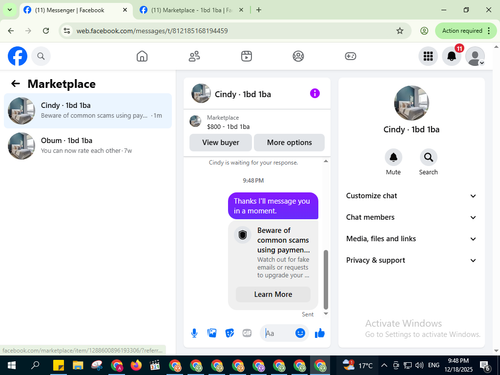The image size is (500, 375).
Task: Open Groups icon in top navigation
Action: [298, 56]
